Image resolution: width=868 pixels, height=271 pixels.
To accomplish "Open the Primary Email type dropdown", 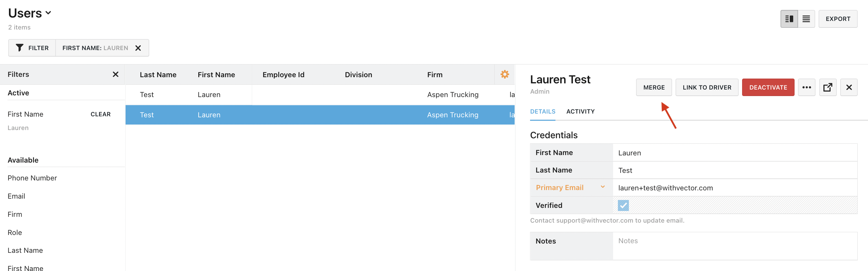I will 602,187.
